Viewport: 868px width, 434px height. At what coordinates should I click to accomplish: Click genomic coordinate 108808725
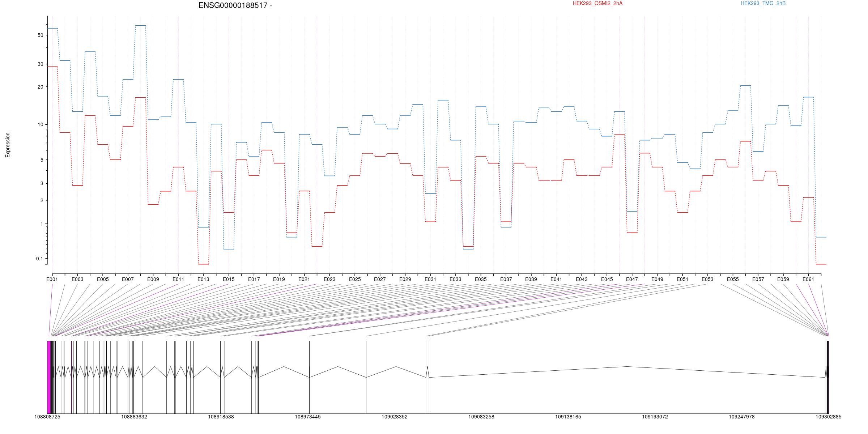tap(47, 417)
